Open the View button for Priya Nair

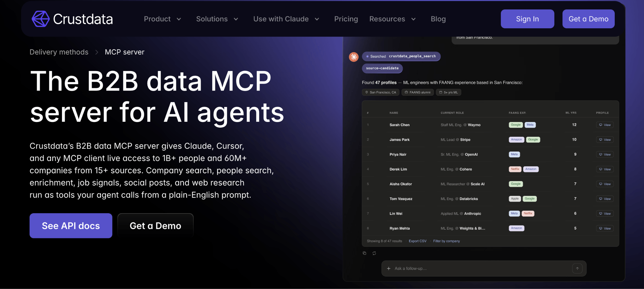pyautogui.click(x=605, y=154)
